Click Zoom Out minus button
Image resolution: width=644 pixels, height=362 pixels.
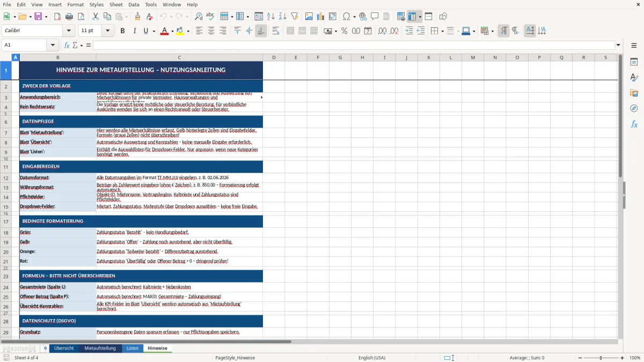tap(580, 358)
